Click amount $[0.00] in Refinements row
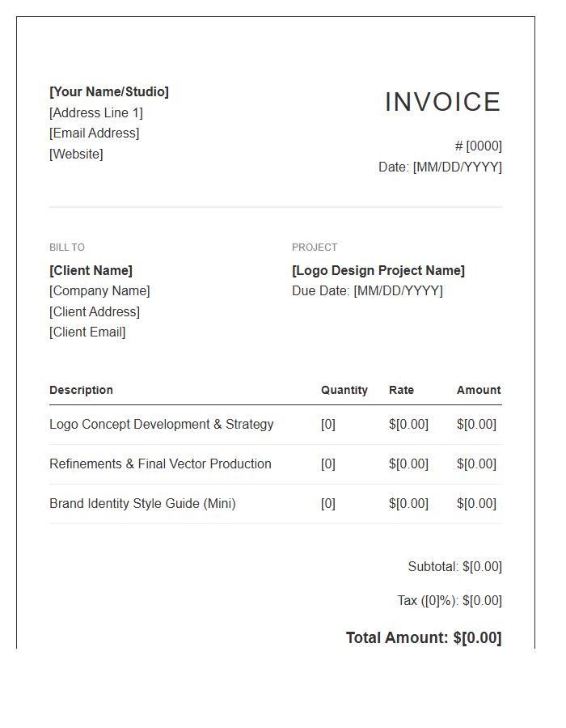Viewport: 566px width, 728px height. pyautogui.click(x=476, y=463)
